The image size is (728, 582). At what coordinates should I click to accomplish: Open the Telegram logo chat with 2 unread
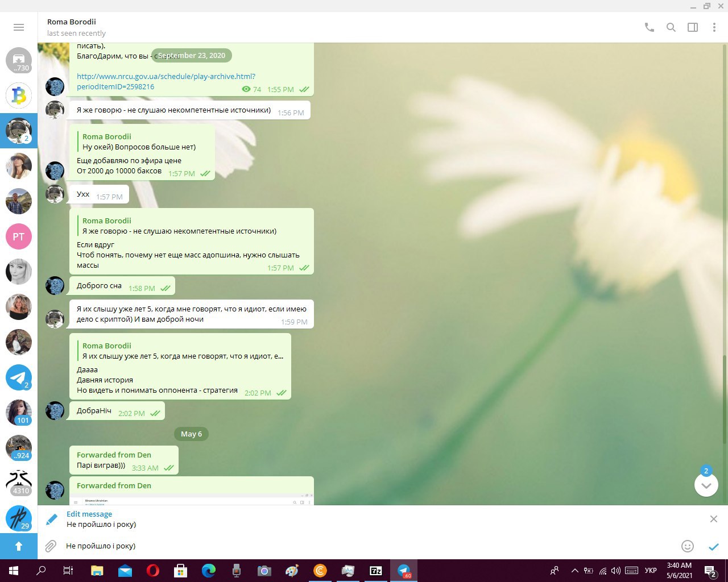19,377
